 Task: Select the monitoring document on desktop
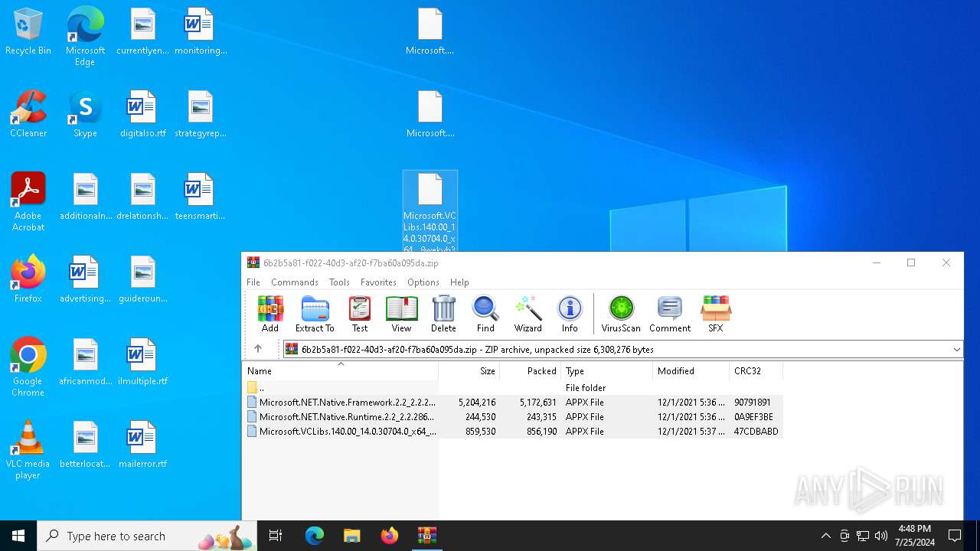201,32
